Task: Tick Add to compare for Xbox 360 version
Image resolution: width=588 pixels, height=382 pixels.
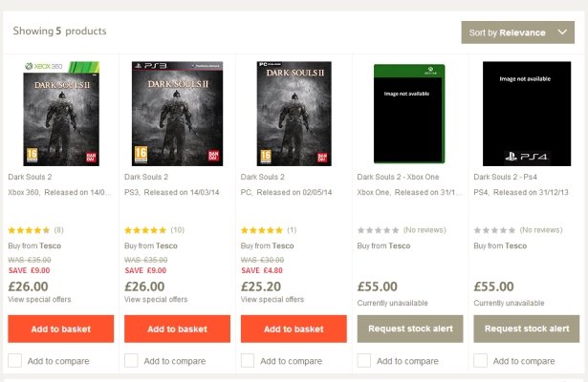Action: tap(15, 361)
